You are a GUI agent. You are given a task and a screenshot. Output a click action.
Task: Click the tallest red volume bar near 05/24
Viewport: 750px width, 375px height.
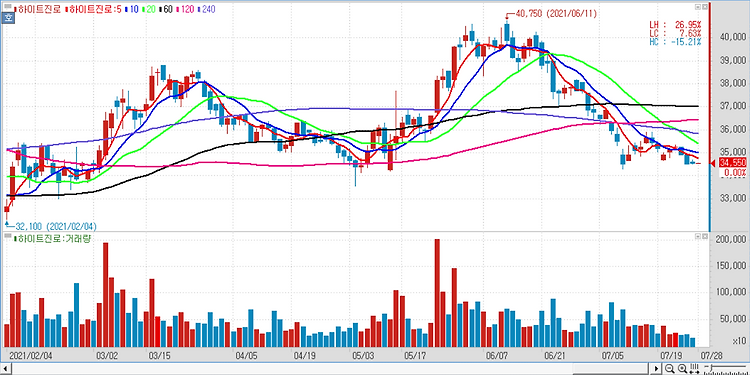pyautogui.click(x=437, y=293)
